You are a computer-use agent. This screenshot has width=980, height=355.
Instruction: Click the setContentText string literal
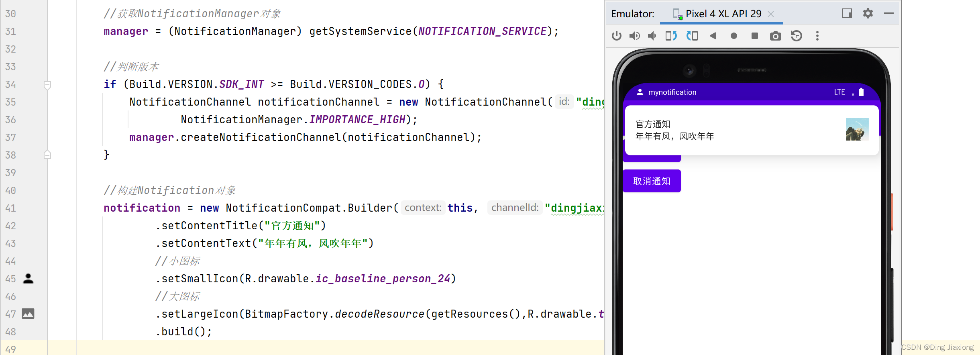tap(313, 243)
